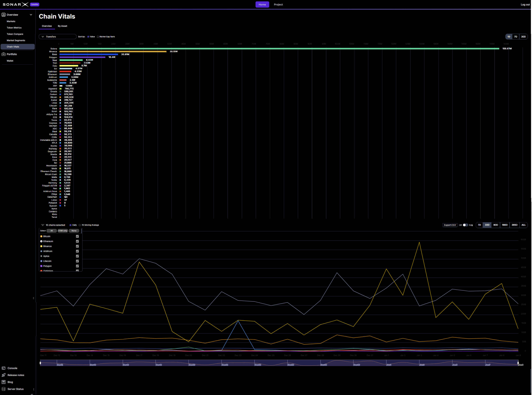Open the Project tab
Screen dimensions: 532x395
[278, 4]
